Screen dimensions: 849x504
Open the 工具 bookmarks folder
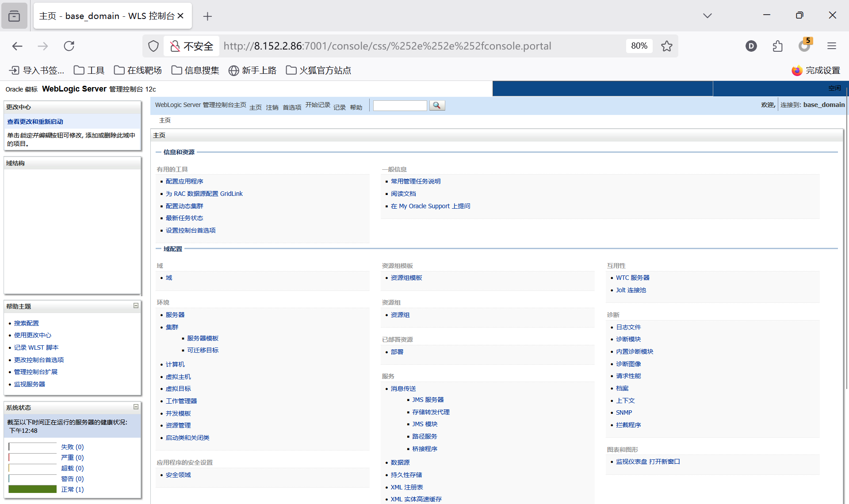(x=89, y=70)
